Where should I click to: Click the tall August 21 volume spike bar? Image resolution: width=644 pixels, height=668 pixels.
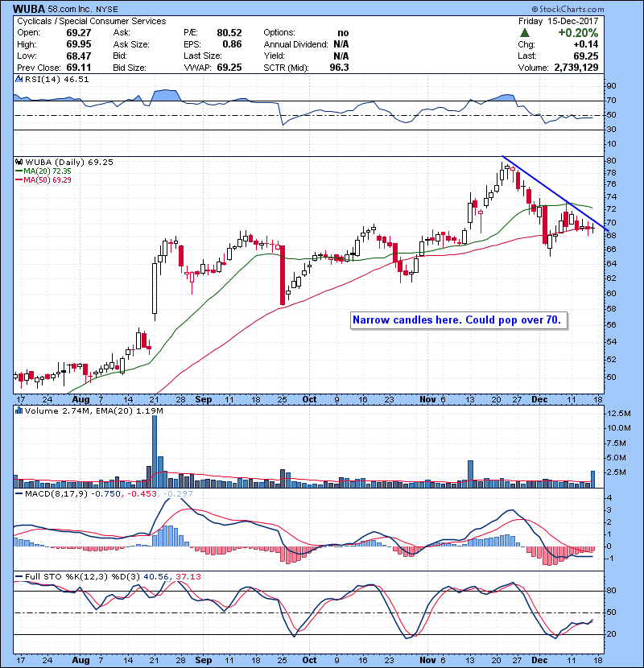click(155, 452)
